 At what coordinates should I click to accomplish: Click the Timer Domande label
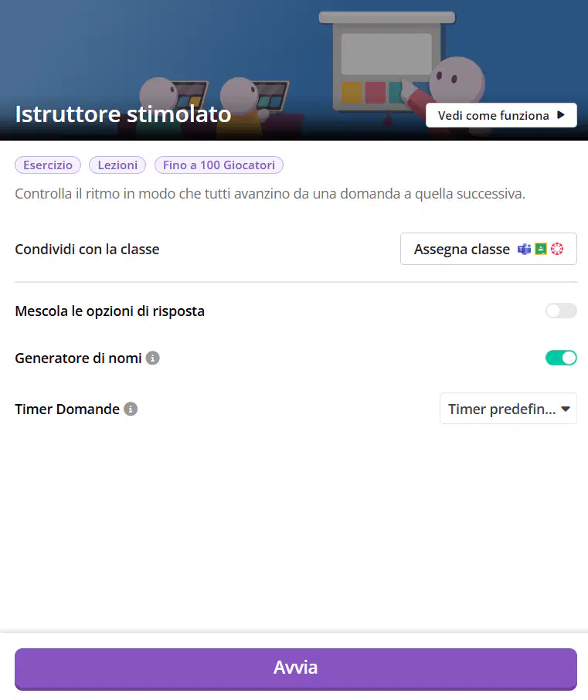click(x=67, y=409)
